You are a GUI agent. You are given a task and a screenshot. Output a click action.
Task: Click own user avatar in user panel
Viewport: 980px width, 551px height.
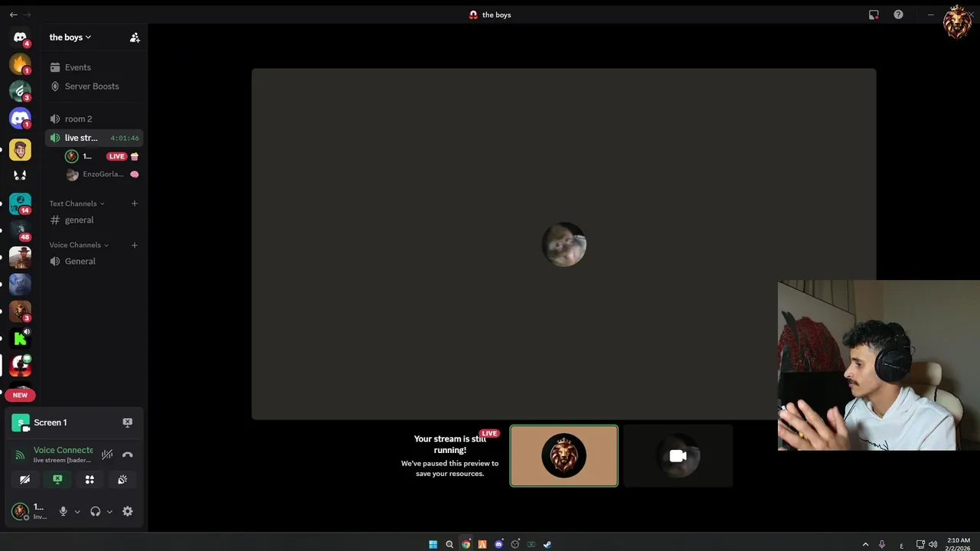pyautogui.click(x=20, y=511)
